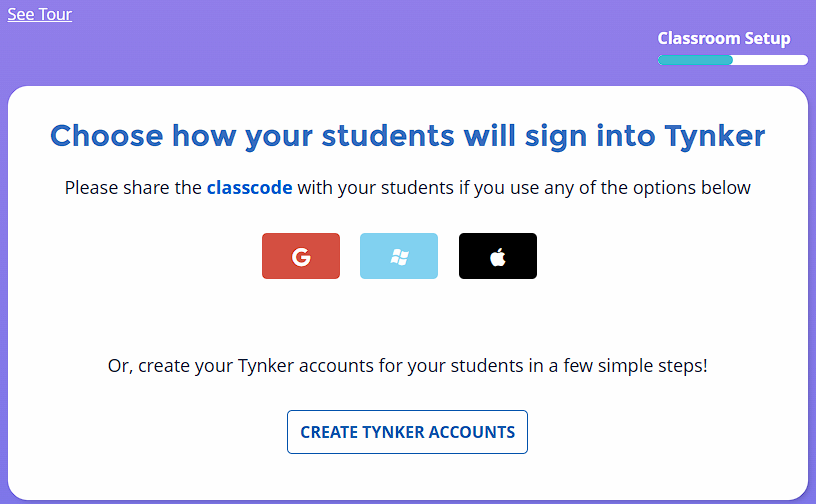Open the See Tour link

[x=40, y=14]
